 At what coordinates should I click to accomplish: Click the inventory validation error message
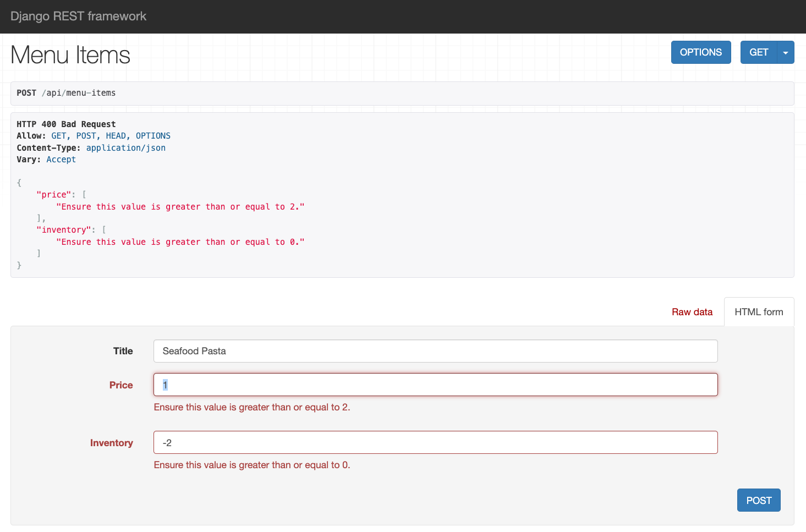[x=253, y=465]
